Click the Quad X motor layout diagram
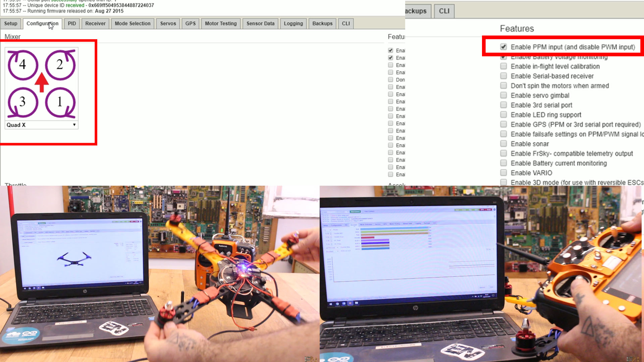The image size is (644, 362). point(42,84)
